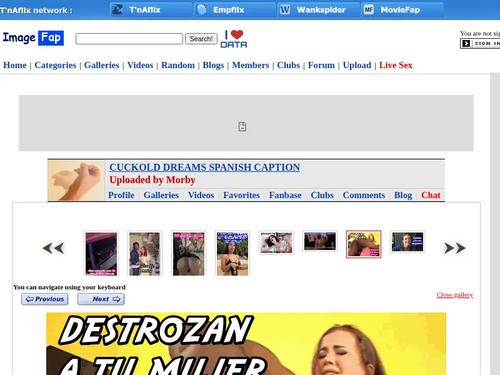The height and width of the screenshot is (375, 500).
Task: Click the vertical page scrollbar
Action: pyautogui.click(x=495, y=224)
